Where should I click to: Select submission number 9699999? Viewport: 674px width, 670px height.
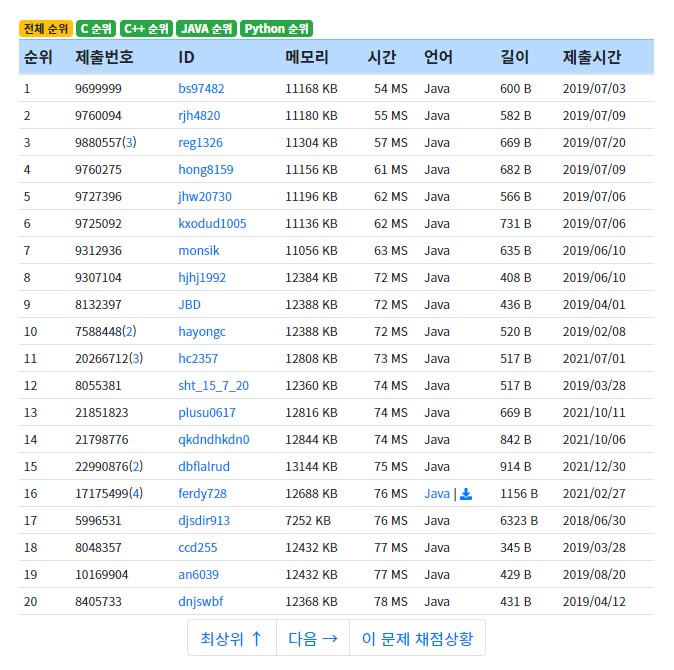pos(98,89)
